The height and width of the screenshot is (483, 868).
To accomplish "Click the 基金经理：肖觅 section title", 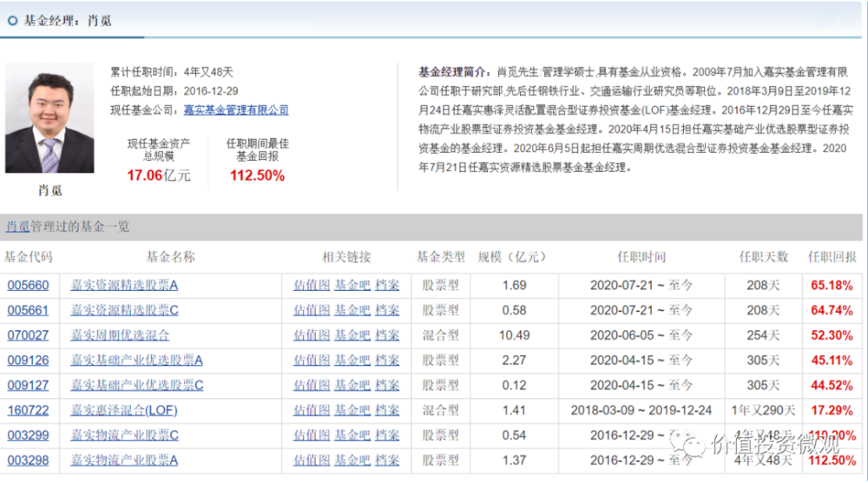I will tap(67, 21).
